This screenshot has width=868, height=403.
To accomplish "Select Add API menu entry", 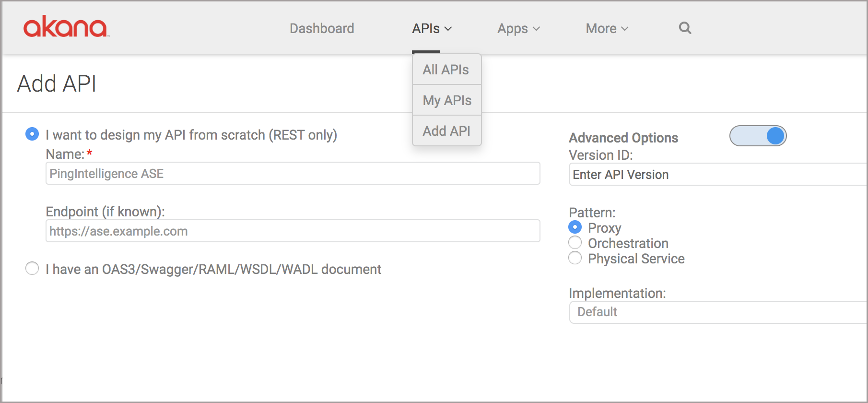I will pos(446,131).
